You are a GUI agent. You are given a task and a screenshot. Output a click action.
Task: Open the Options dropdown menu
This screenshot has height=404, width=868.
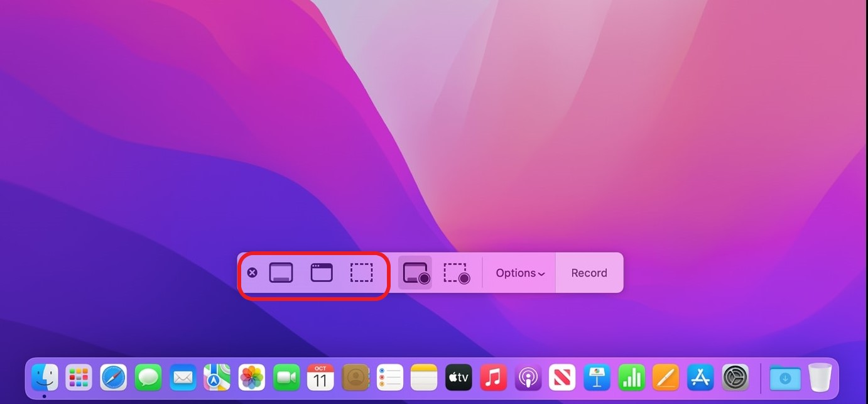(x=520, y=273)
